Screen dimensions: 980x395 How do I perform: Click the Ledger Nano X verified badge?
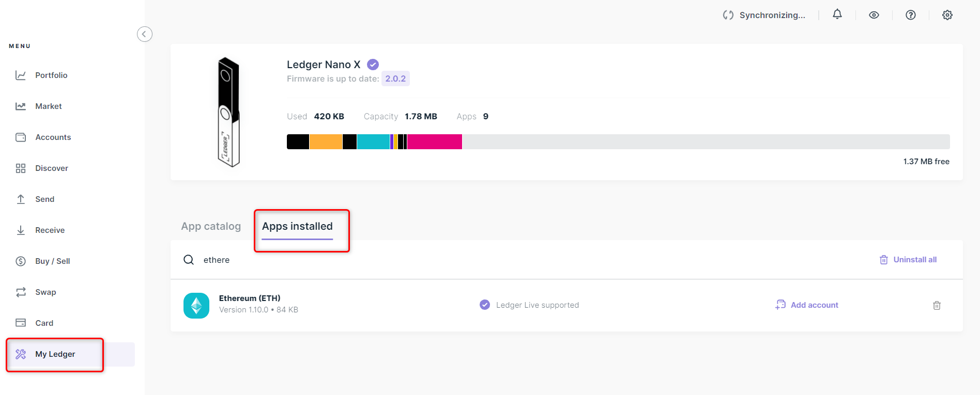coord(373,65)
